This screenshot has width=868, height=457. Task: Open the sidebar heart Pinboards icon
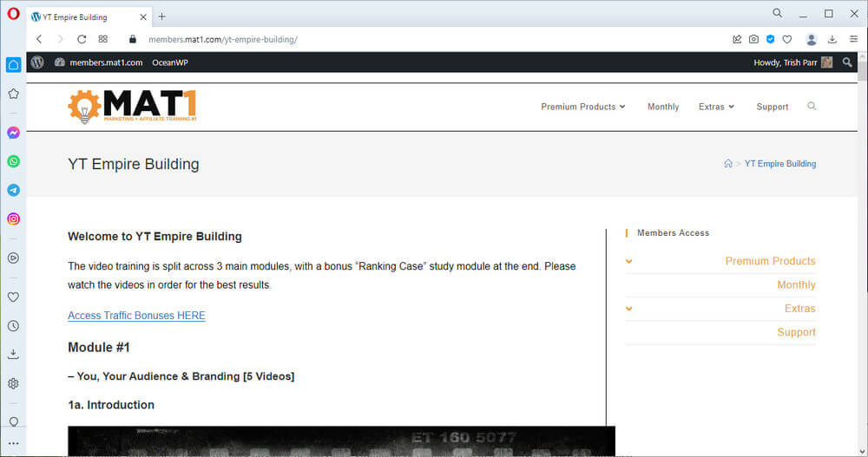13,297
